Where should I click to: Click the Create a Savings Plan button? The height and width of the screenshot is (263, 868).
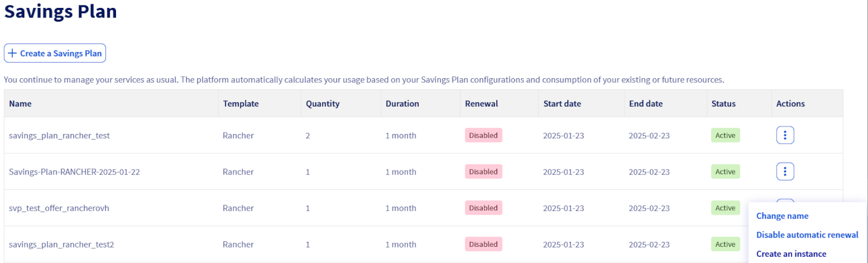55,53
